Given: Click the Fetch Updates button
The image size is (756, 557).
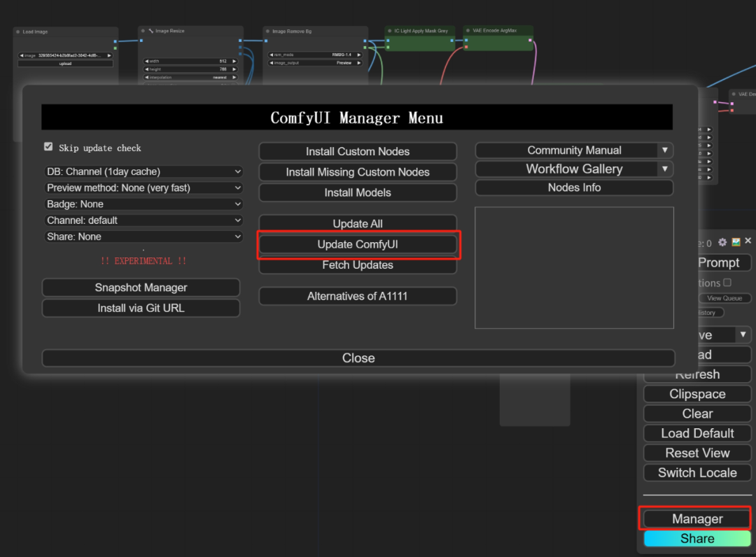Looking at the screenshot, I should 358,265.
